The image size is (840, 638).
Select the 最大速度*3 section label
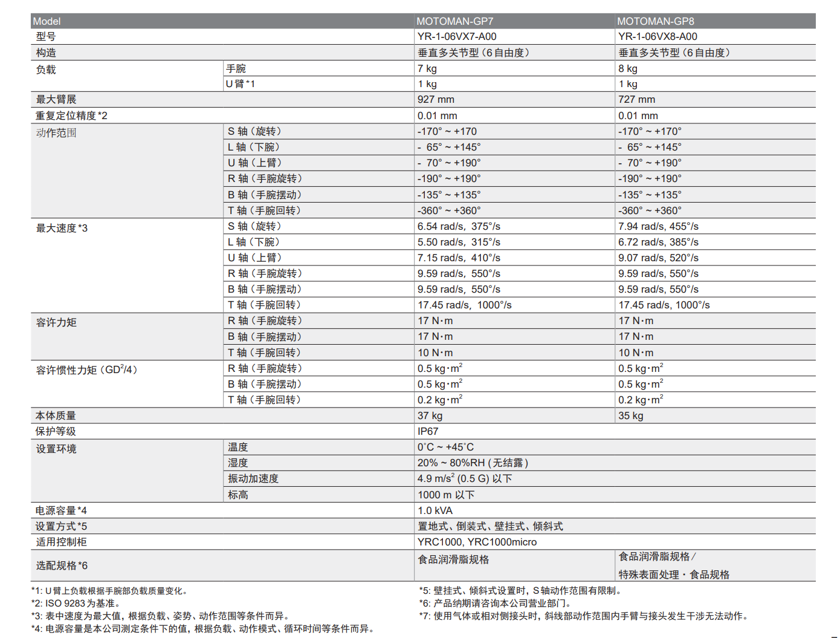tap(62, 228)
